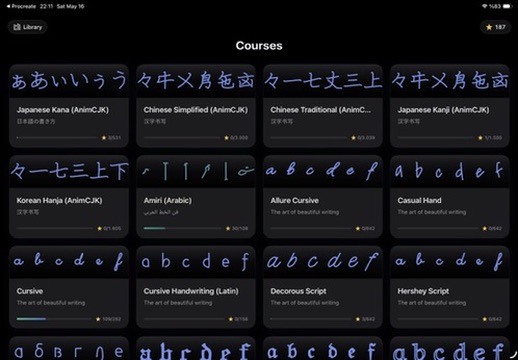Image resolution: width=518 pixels, height=360 pixels.
Task: Click the Courses page heading
Action: click(x=259, y=46)
